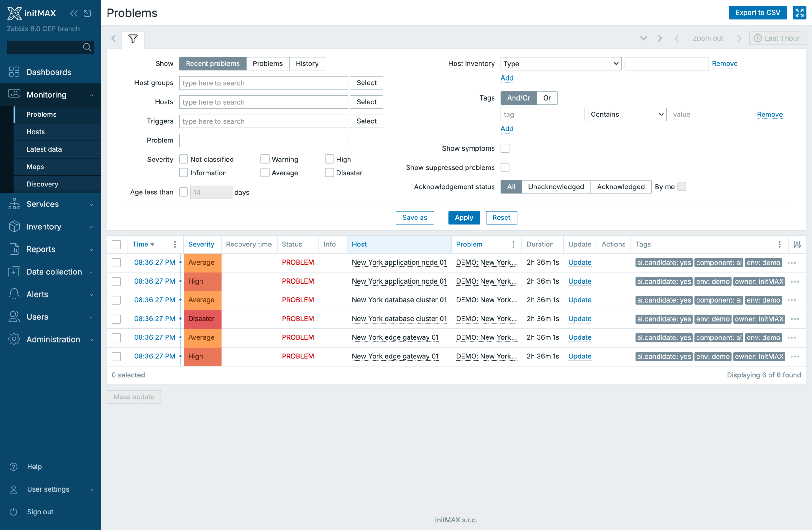Select all problems with header checkbox
The image size is (812, 530).
coord(116,244)
